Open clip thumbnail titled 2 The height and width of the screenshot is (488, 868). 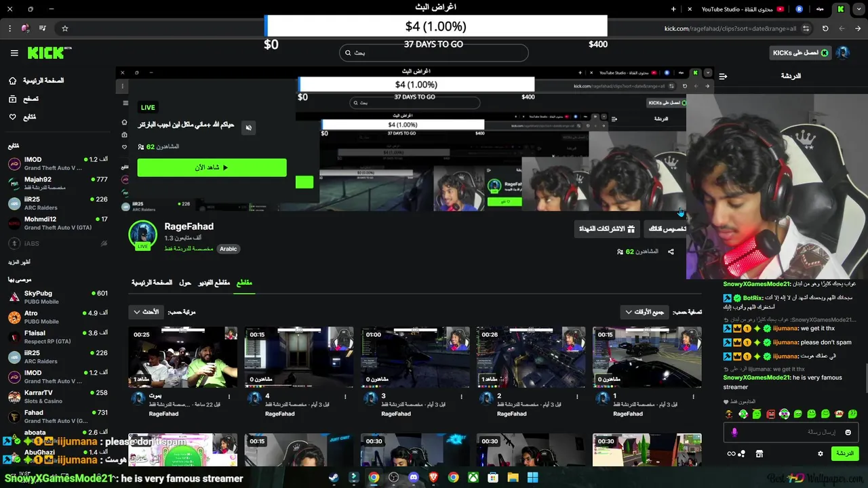(531, 357)
